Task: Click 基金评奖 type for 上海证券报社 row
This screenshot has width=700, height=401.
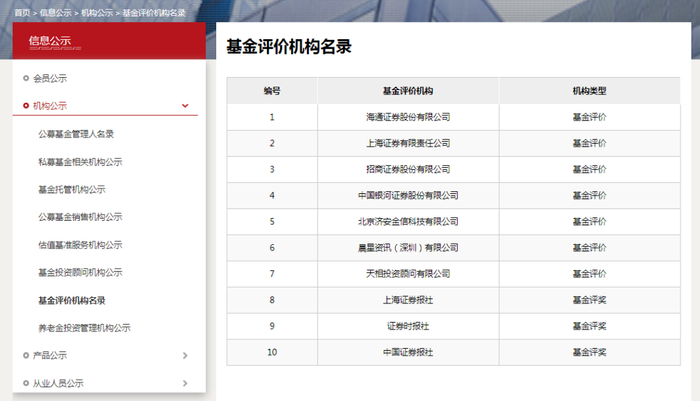Action: (590, 300)
